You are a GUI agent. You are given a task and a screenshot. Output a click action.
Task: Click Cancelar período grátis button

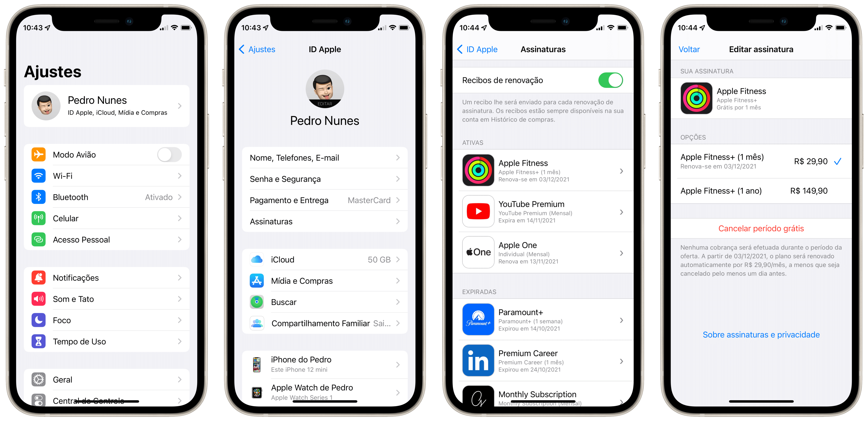[x=759, y=227]
